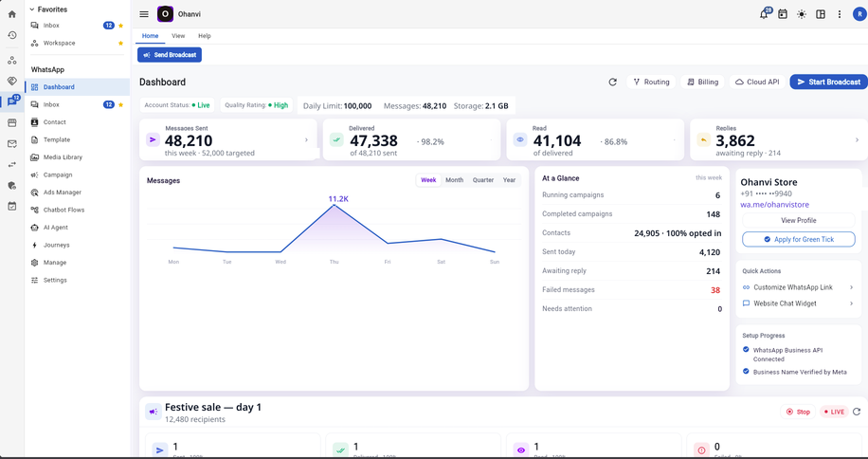Viewport: 868px width, 459px height.
Task: Click the View Profile button
Action: (798, 220)
